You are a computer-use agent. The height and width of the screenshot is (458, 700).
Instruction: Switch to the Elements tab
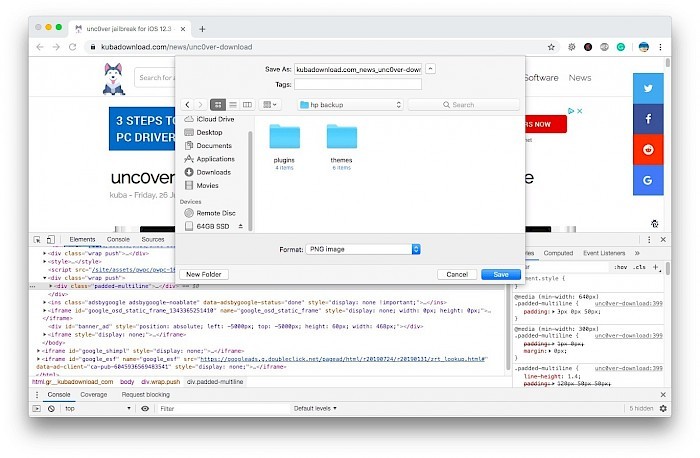pyautogui.click(x=82, y=240)
